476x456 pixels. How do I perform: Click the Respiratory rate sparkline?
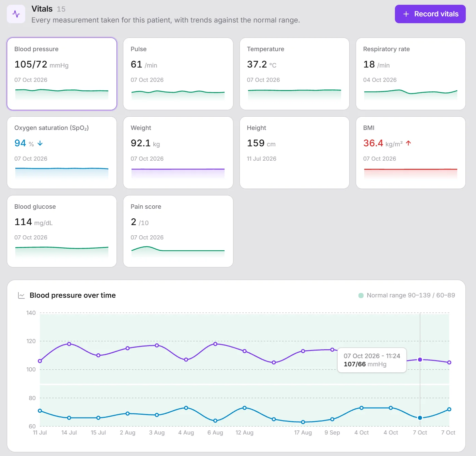coord(411,94)
